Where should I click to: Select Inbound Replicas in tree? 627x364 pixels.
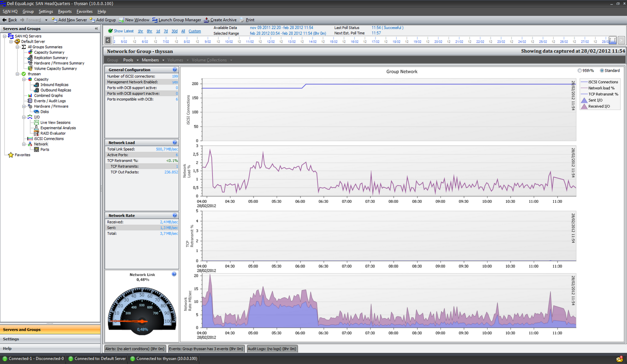54,85
